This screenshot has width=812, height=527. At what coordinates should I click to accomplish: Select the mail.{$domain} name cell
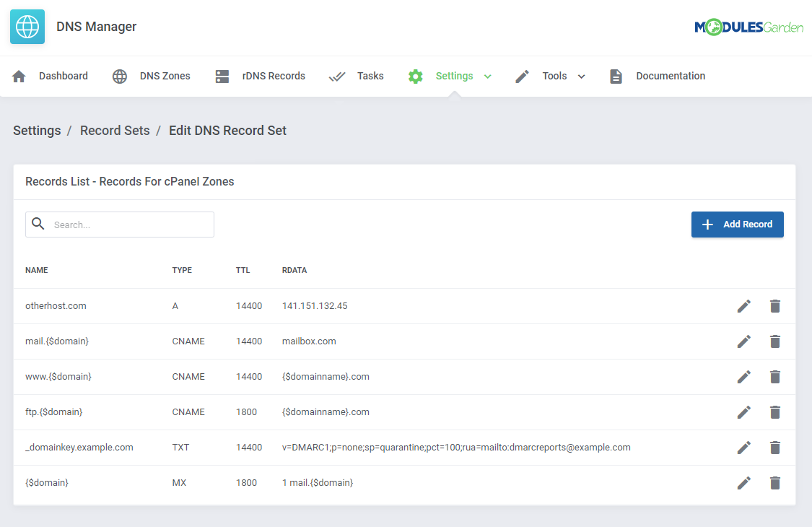57,341
